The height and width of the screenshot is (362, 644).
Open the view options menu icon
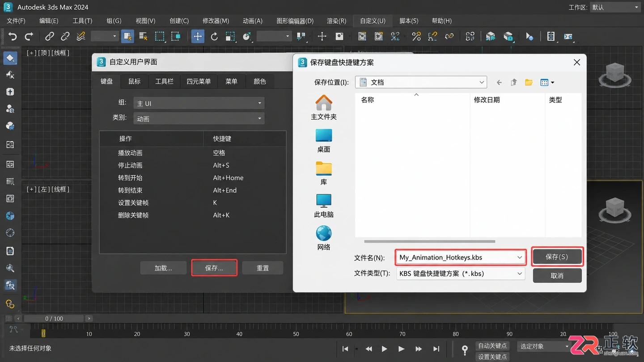[547, 82]
